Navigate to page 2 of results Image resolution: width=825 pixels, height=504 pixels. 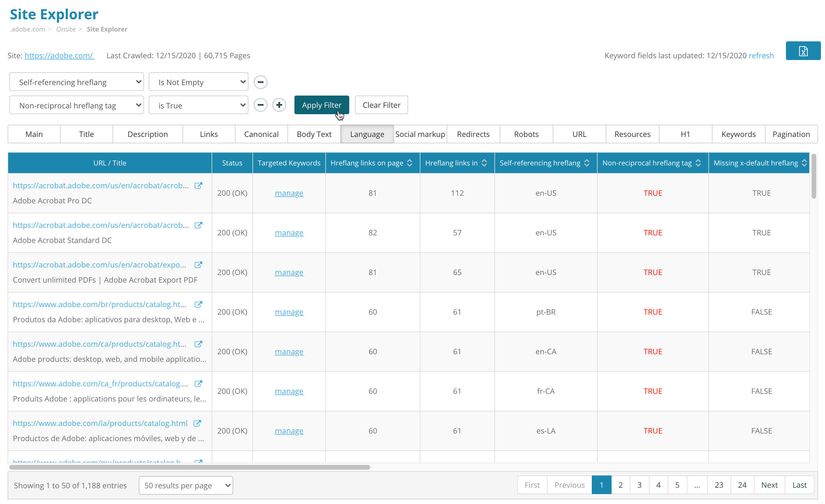621,485
